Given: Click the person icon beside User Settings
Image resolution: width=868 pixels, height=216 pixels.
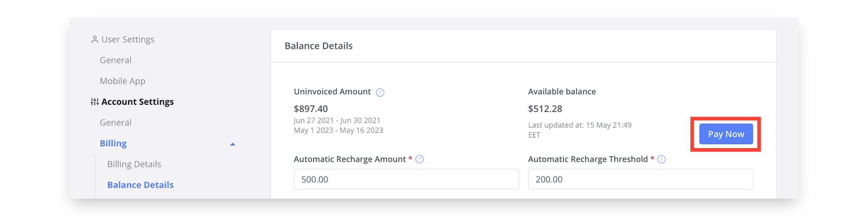Looking at the screenshot, I should pos(95,39).
